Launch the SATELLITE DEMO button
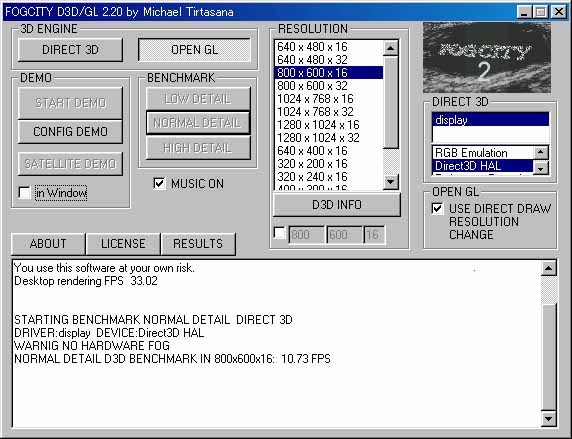Viewport: 572px width, 439px height. coord(70,164)
